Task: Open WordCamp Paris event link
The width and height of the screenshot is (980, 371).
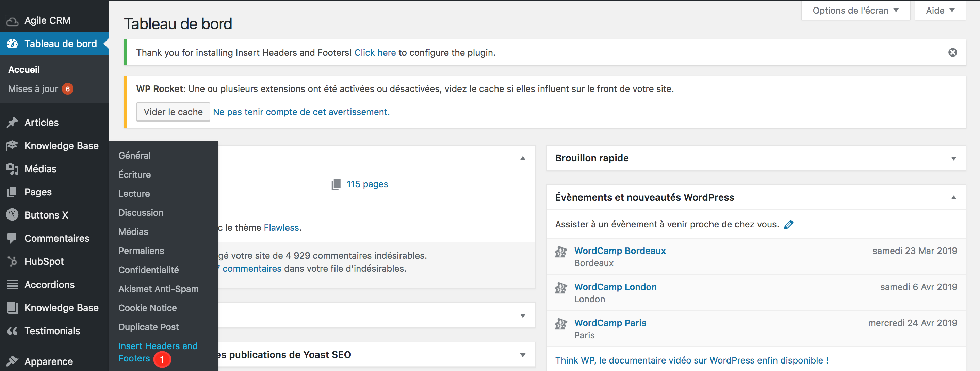Action: pyautogui.click(x=610, y=323)
